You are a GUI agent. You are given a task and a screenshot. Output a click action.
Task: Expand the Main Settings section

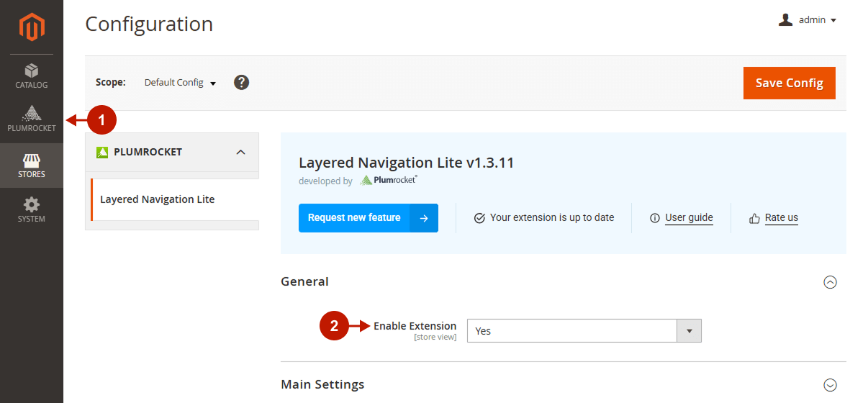pos(563,384)
